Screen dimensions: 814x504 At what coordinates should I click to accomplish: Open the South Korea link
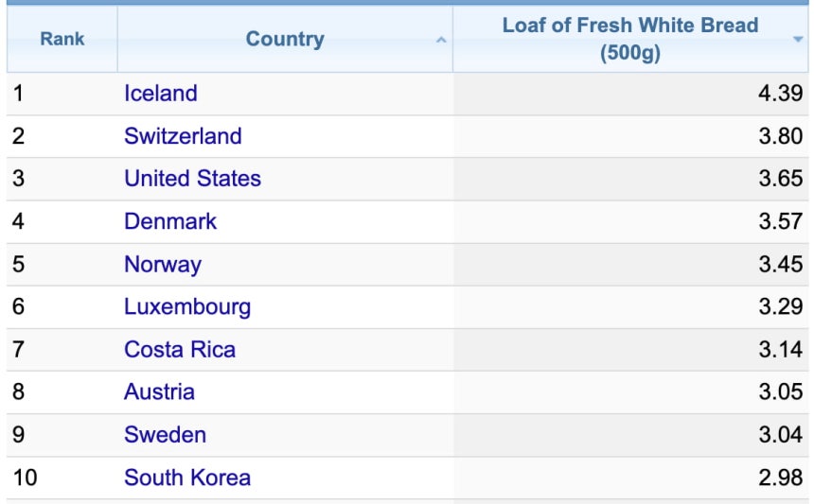point(187,478)
